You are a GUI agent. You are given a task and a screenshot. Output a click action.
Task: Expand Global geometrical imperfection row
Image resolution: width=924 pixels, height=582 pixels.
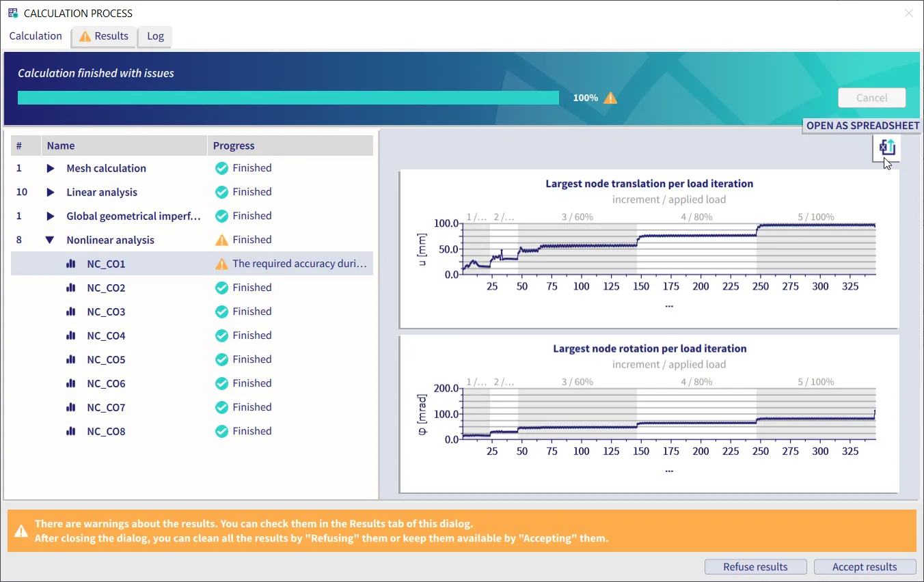pyautogui.click(x=50, y=216)
